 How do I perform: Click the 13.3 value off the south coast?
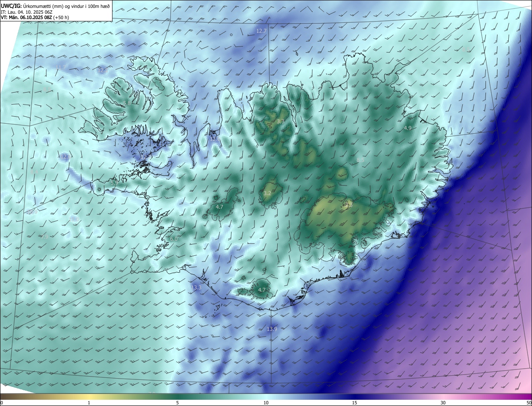coord(196,287)
